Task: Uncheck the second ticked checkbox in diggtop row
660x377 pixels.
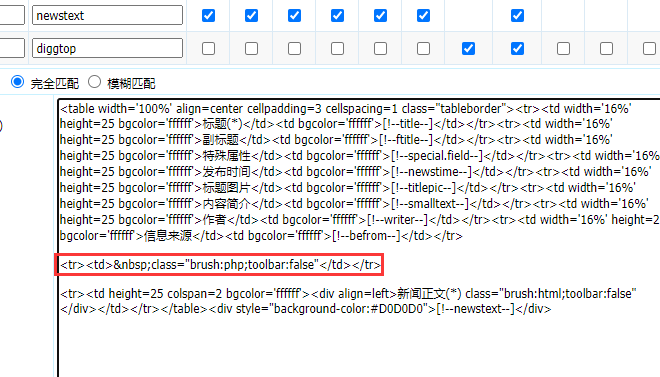Action: point(517,48)
